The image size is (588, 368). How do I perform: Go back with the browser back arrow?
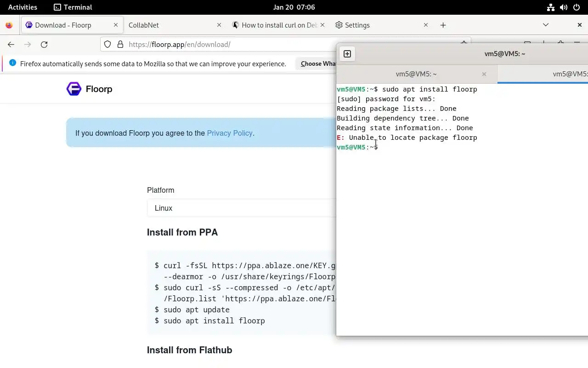(x=11, y=44)
